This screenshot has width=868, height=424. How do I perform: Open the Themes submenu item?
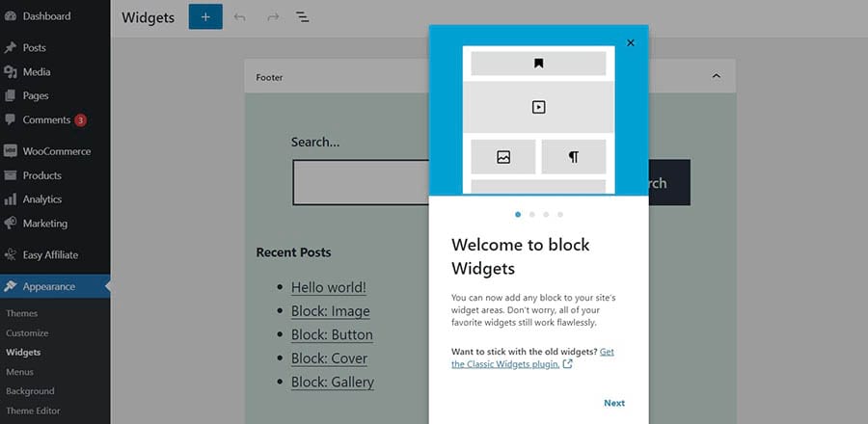[x=22, y=313]
